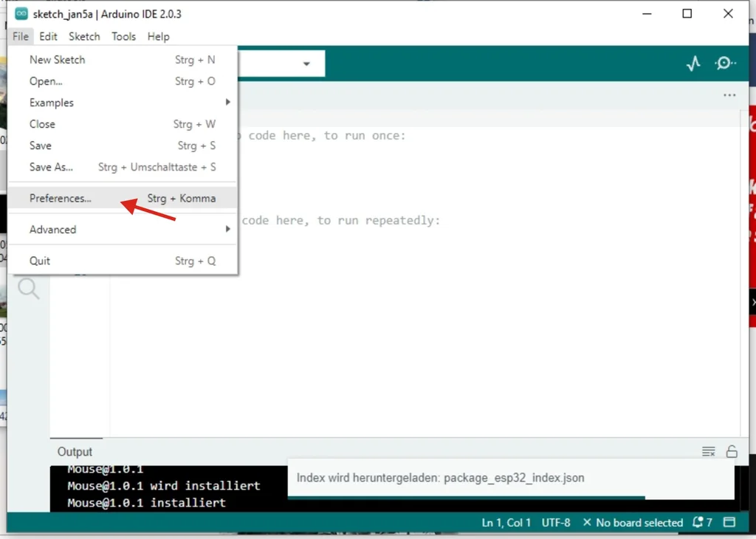The height and width of the screenshot is (539, 756).
Task: Open the Serial Monitor
Action: point(726,64)
